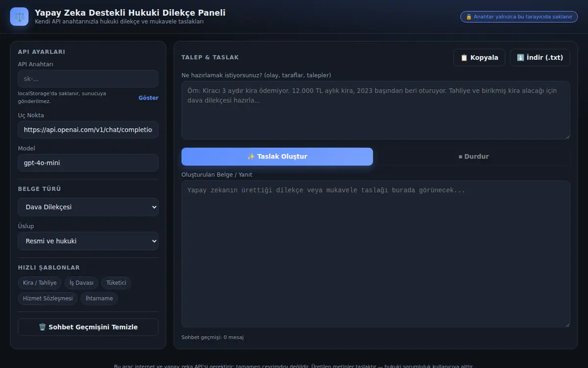Click the 'Anahtar yalnızca bu tarayıcıda saklanır' badge

[519, 17]
